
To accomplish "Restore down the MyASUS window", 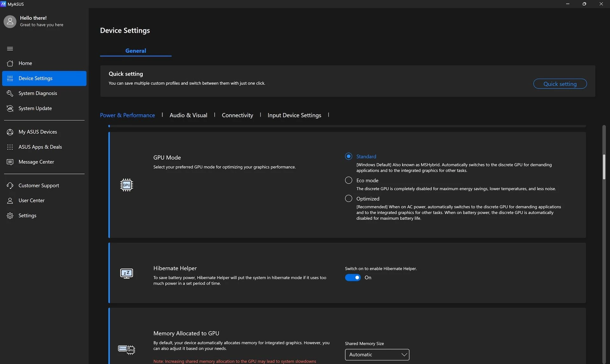I will click(x=584, y=4).
